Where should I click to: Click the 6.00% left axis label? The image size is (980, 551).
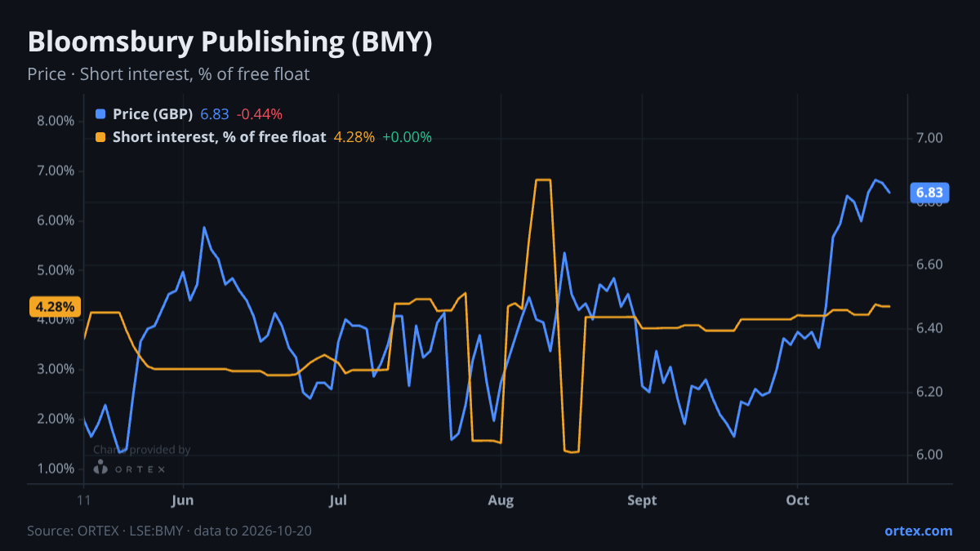pos(55,220)
